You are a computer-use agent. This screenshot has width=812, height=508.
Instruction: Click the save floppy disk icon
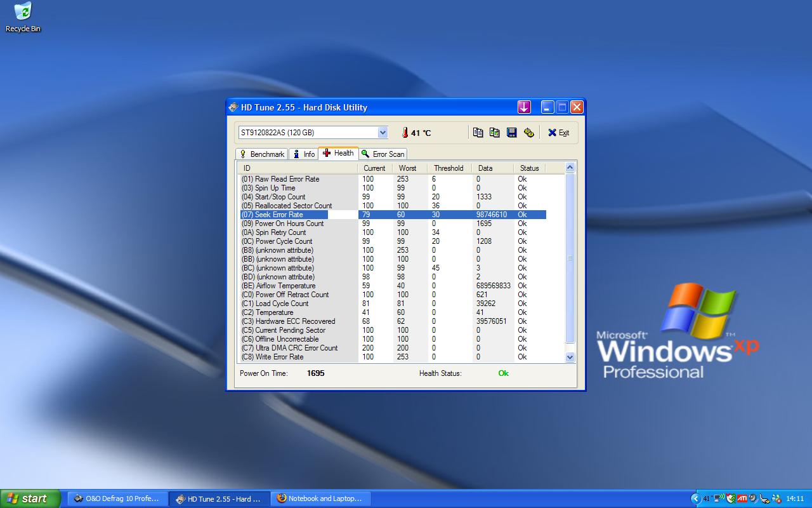(x=511, y=133)
